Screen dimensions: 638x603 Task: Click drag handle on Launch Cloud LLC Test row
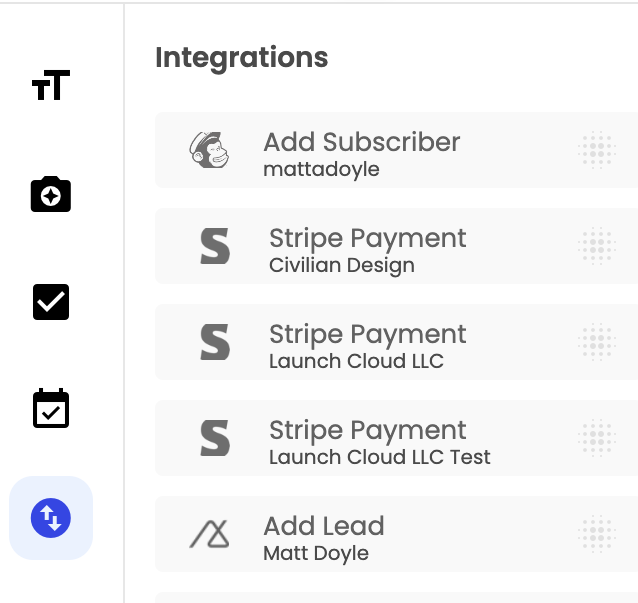click(597, 438)
